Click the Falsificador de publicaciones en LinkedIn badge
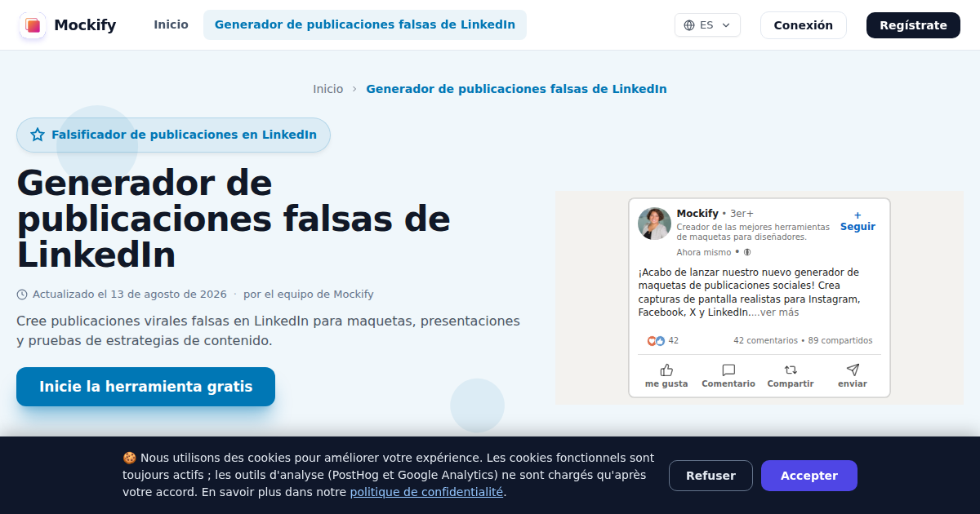980x514 pixels. coord(173,135)
